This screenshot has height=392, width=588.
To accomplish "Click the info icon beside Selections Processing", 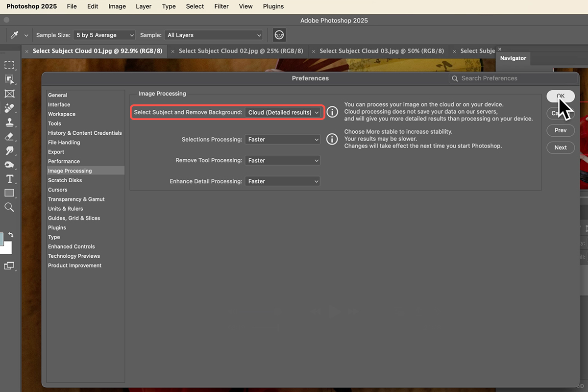I will point(332,140).
